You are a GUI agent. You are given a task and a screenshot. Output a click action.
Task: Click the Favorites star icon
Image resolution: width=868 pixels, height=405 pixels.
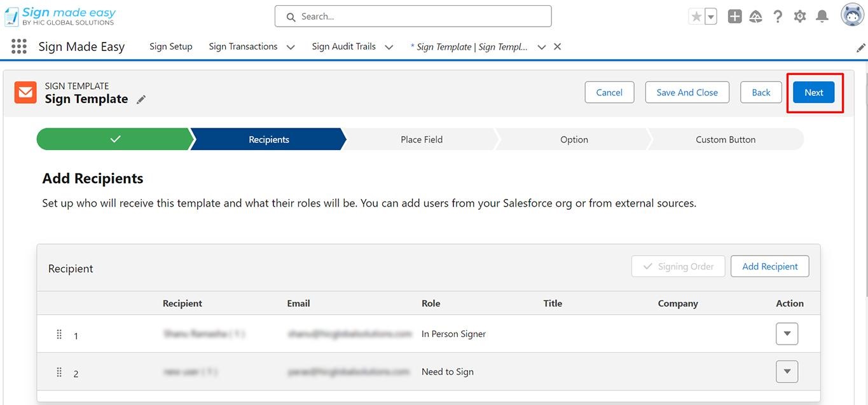point(696,17)
